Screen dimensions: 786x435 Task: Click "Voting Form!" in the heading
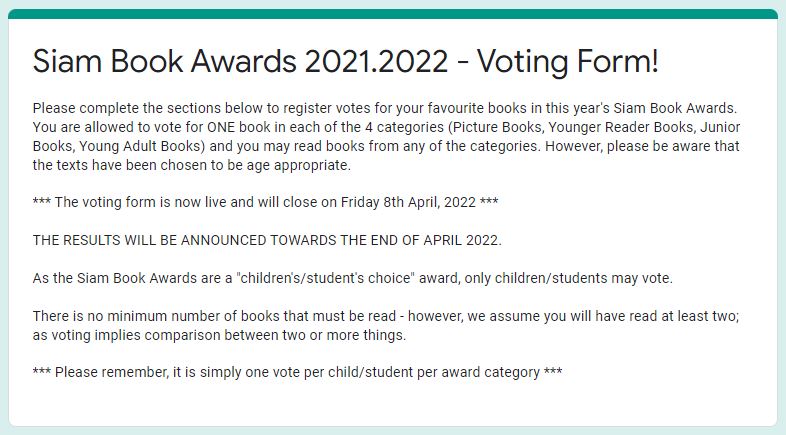pos(567,61)
